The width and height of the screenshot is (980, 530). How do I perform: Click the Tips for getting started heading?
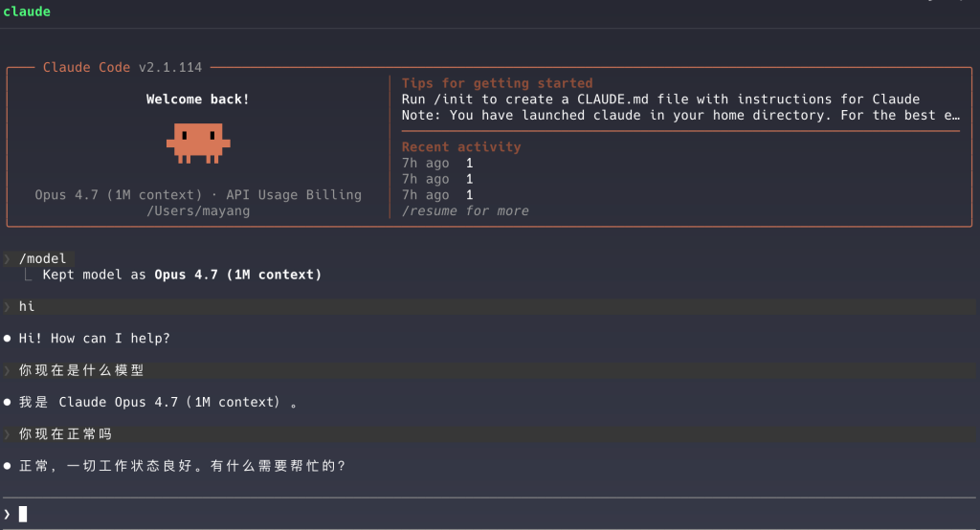(x=497, y=83)
